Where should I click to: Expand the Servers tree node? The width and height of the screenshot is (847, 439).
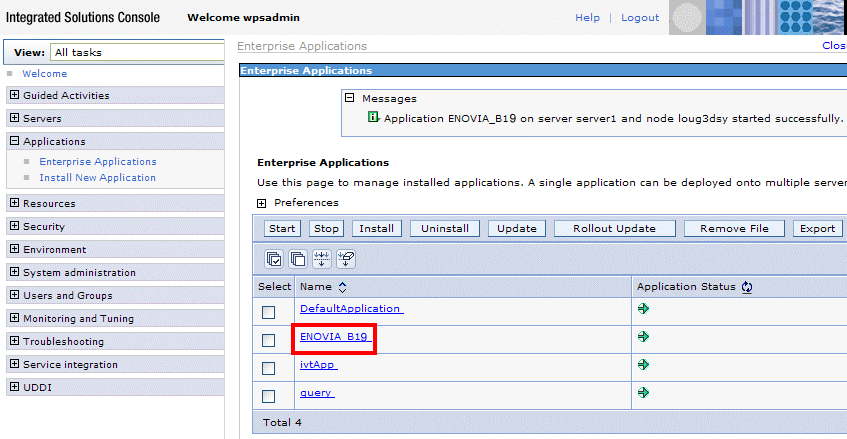(13, 119)
